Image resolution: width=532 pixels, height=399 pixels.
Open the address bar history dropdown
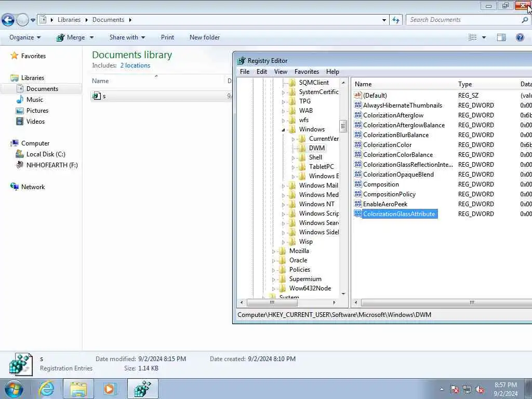point(384,20)
